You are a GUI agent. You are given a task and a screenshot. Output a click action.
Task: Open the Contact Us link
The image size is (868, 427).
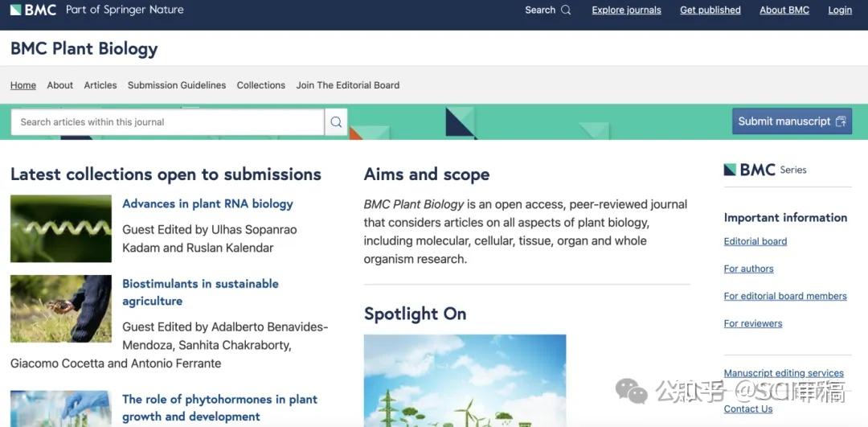[748, 409]
